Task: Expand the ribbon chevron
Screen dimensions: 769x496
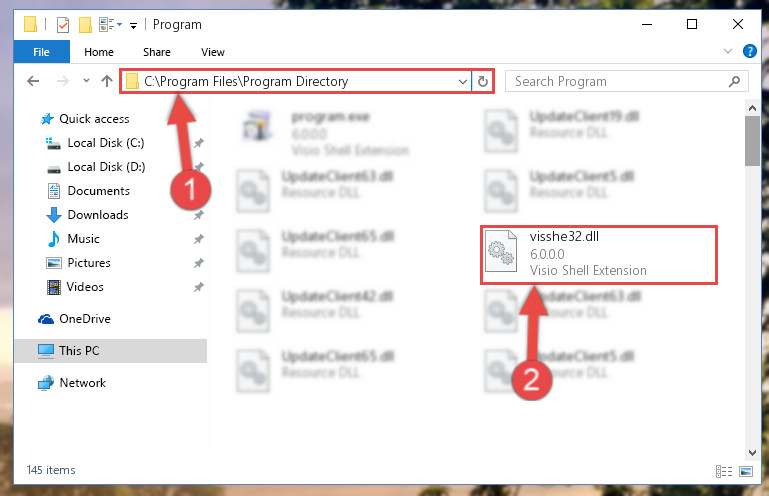Action: (728, 51)
